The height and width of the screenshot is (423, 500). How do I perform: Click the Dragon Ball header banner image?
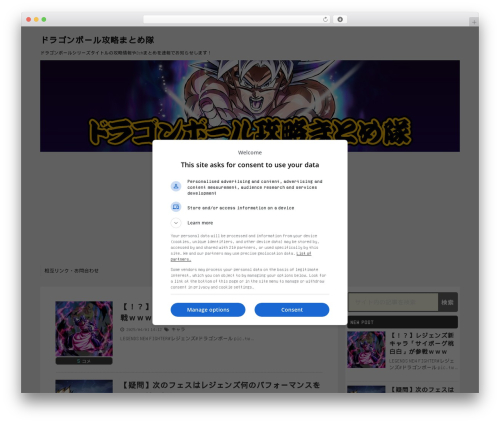[x=250, y=106]
